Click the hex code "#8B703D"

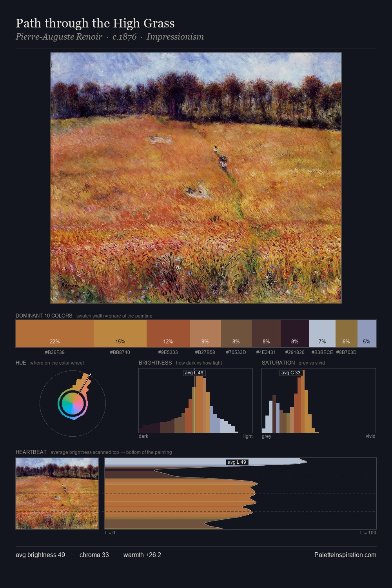point(347,352)
